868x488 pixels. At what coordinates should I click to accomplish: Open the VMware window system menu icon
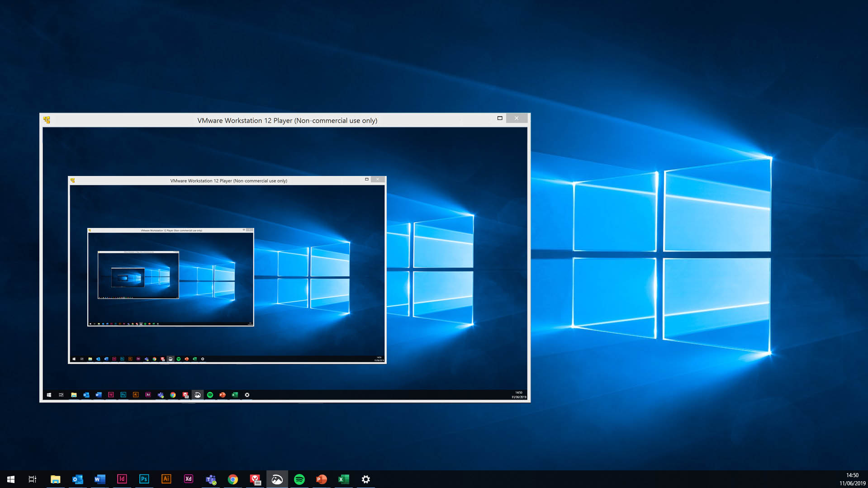47,120
